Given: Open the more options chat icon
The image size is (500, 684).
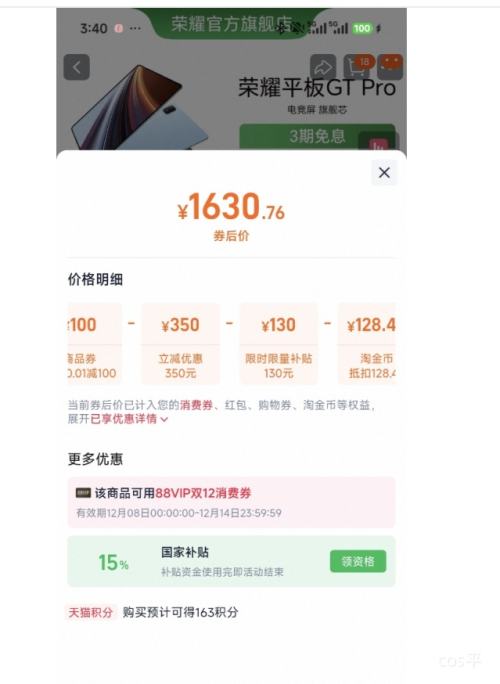Looking at the screenshot, I should pyautogui.click(x=390, y=67).
